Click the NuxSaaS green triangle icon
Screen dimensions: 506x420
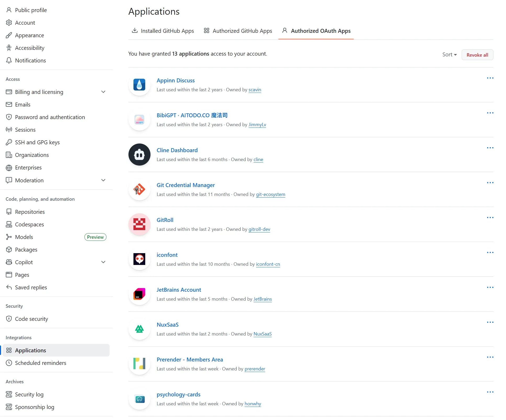(x=139, y=329)
